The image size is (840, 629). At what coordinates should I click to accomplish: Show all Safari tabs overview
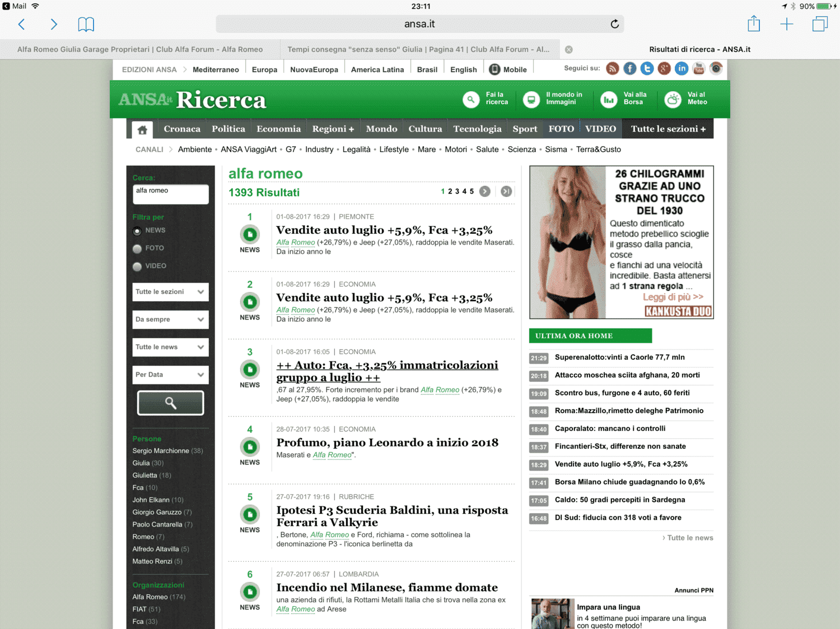820,24
